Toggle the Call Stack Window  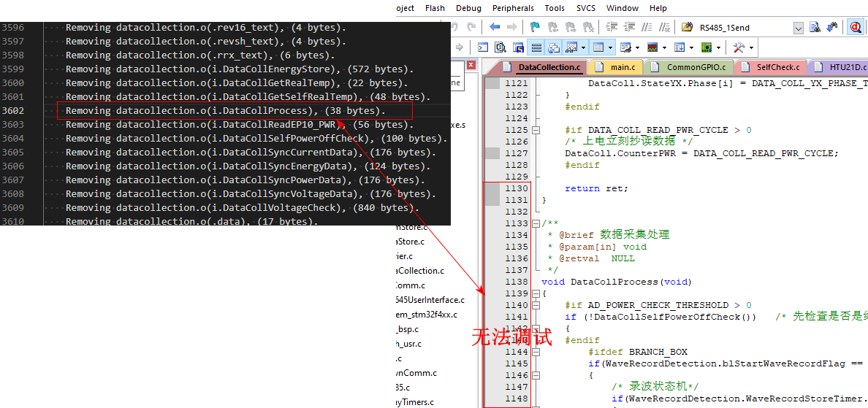554,47
